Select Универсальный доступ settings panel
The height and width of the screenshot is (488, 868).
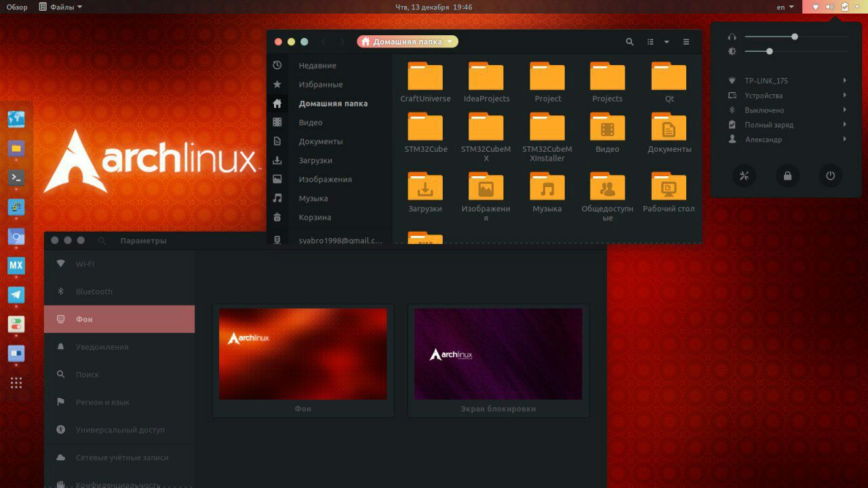[119, 430]
